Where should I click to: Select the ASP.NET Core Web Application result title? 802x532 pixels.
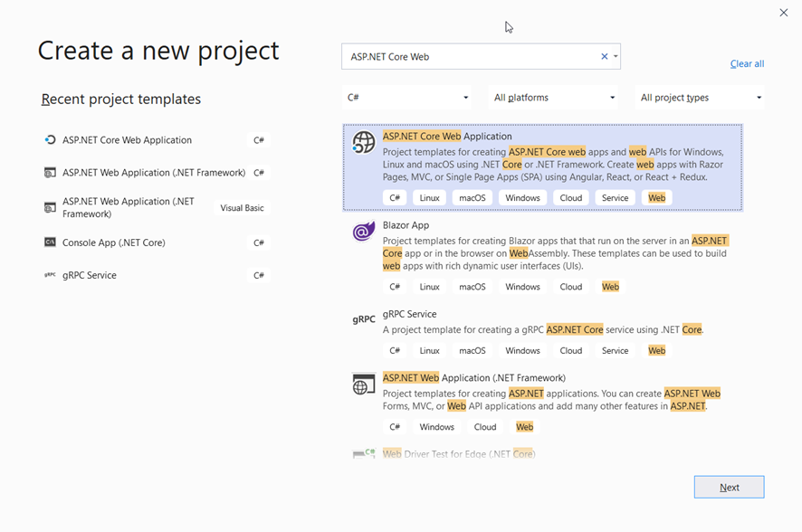(x=447, y=136)
